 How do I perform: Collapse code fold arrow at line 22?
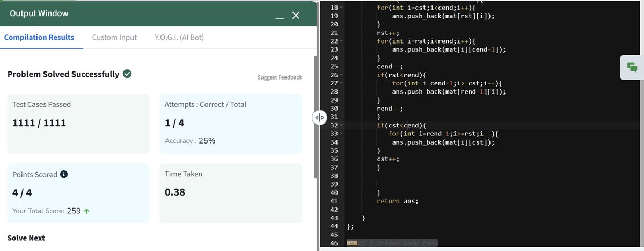coord(341,41)
